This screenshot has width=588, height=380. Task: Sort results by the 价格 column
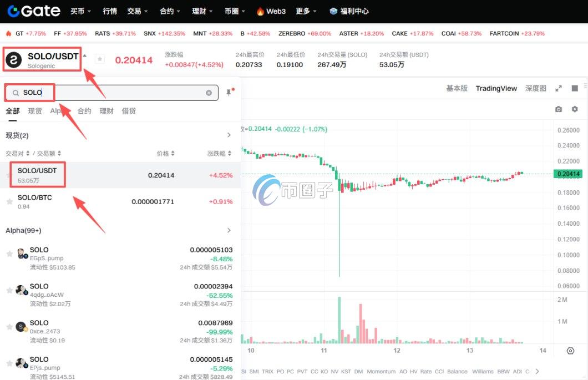[165, 153]
